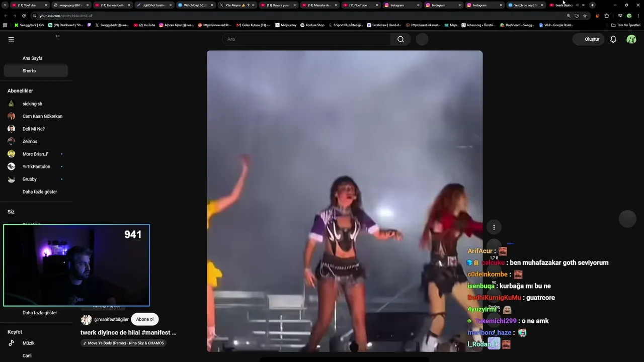Bookmark this page with the star icon
The height and width of the screenshot is (362, 644).
(x=585, y=16)
